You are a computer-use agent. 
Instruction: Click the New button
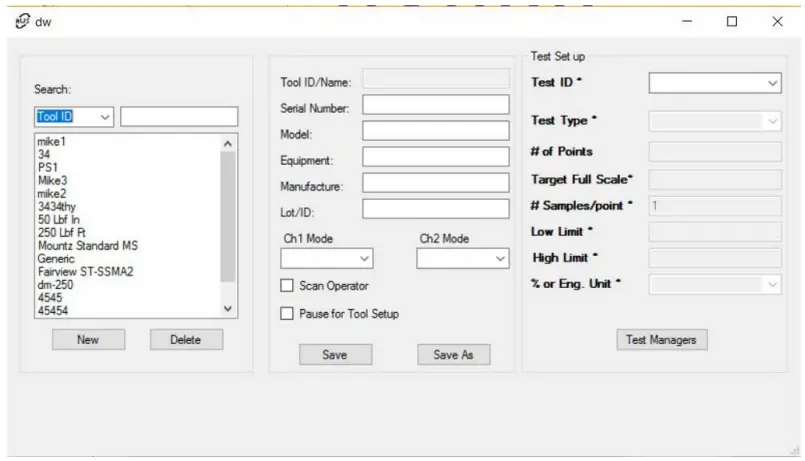click(x=88, y=340)
